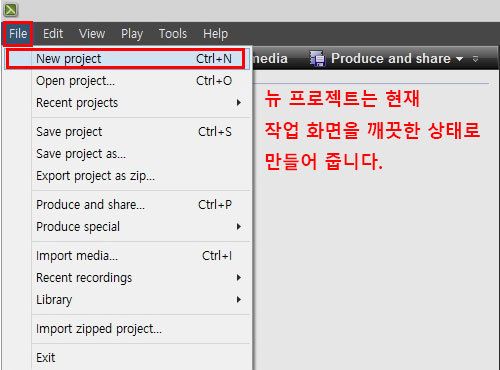Screen dimensions: 500x370
Task: Expand the Recent recordings submenu
Action: coord(127,278)
